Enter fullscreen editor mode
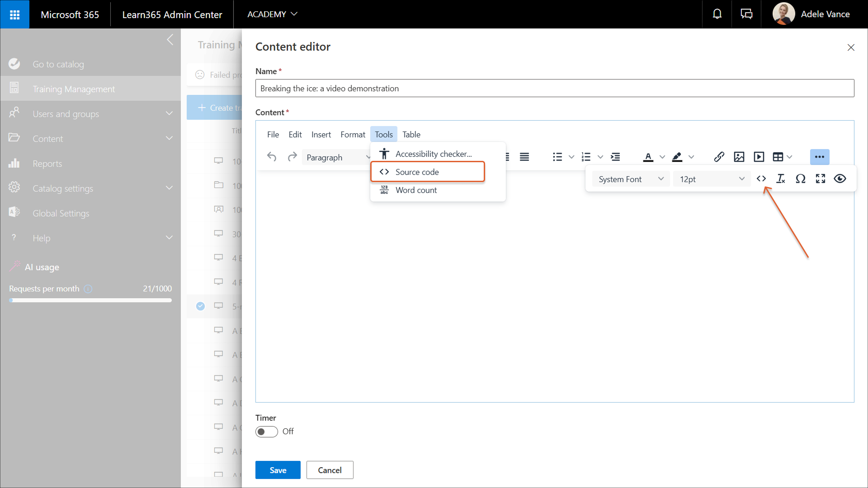Screen dimensions: 868x488 coord(821,179)
